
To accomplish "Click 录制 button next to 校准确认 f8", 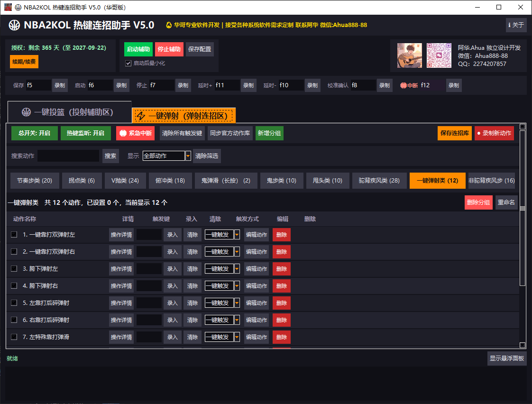I will [385, 85].
